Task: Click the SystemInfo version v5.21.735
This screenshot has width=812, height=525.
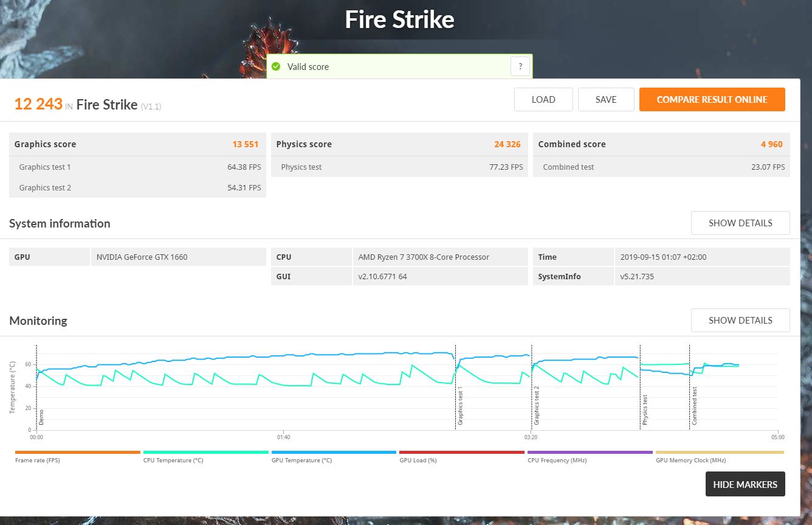Action: [x=702, y=276]
